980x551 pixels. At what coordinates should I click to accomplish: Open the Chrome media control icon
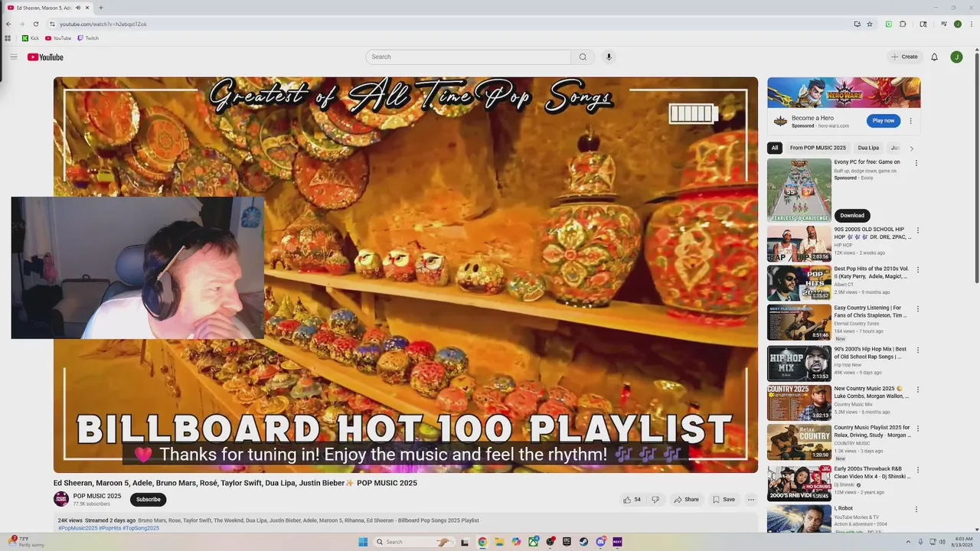pos(944,24)
